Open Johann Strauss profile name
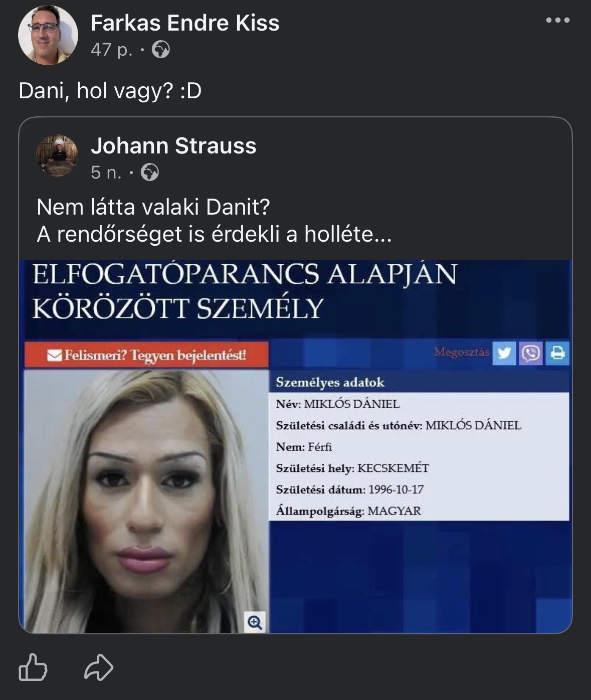The width and height of the screenshot is (591, 700). [173, 146]
